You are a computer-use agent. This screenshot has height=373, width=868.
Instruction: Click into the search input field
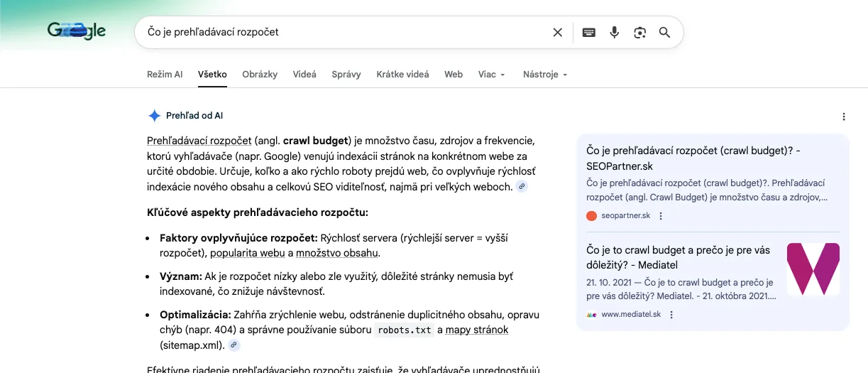pos(341,32)
